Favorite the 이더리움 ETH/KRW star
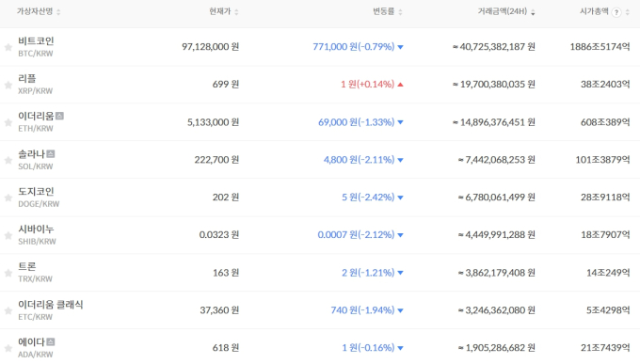The image size is (640, 364). tap(8, 122)
